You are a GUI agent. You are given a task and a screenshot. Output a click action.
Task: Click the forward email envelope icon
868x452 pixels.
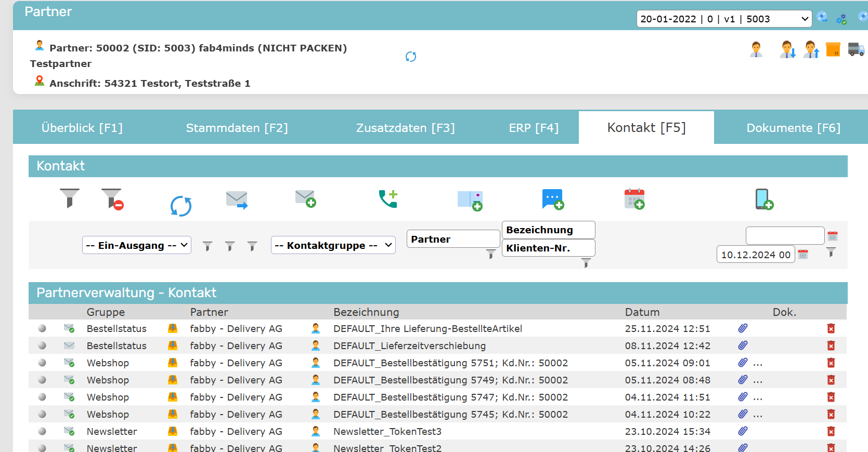tap(237, 200)
